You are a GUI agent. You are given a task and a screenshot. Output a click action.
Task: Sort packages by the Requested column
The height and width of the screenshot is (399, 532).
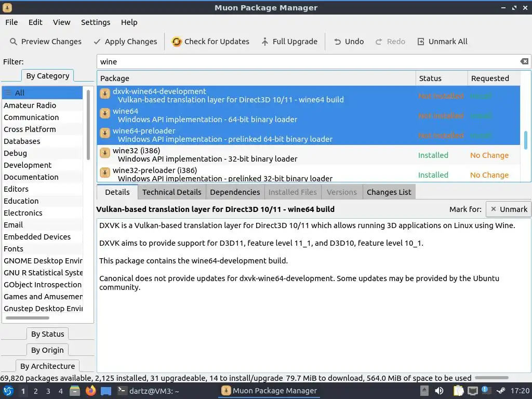tap(494, 78)
